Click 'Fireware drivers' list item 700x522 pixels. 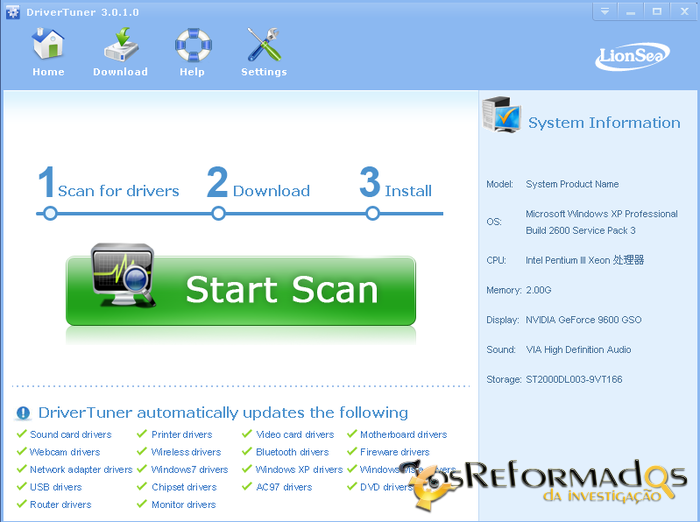[395, 452]
